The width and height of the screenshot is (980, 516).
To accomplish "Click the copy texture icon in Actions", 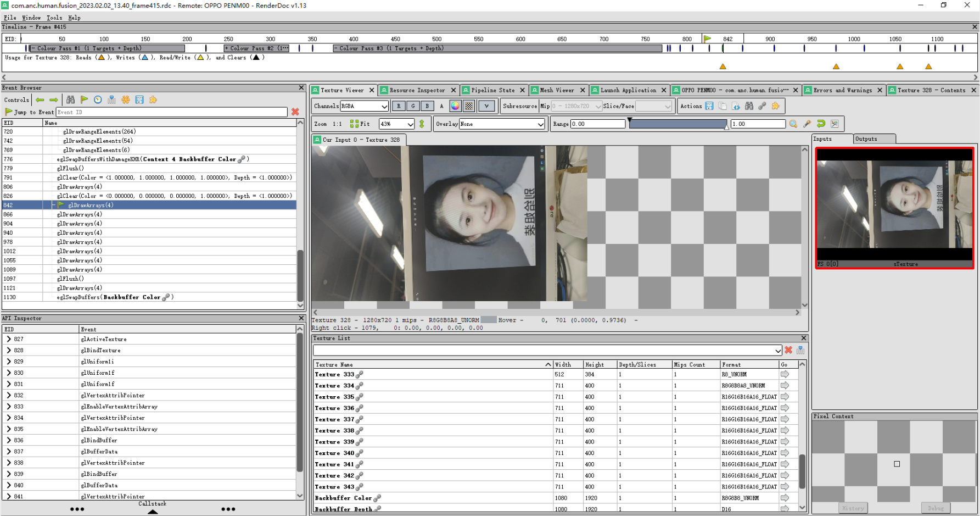I will pyautogui.click(x=723, y=106).
